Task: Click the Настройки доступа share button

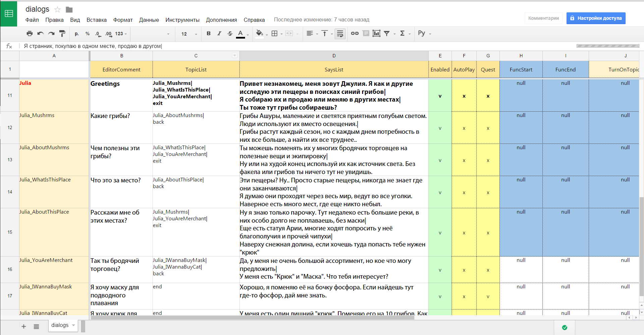Action: tap(596, 18)
